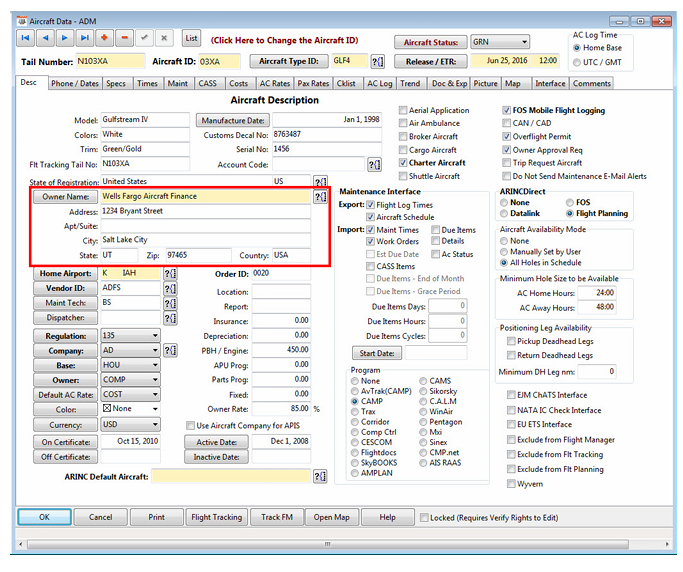This screenshot has height=572, width=683.
Task: Jump to last record icon
Action: point(85,38)
